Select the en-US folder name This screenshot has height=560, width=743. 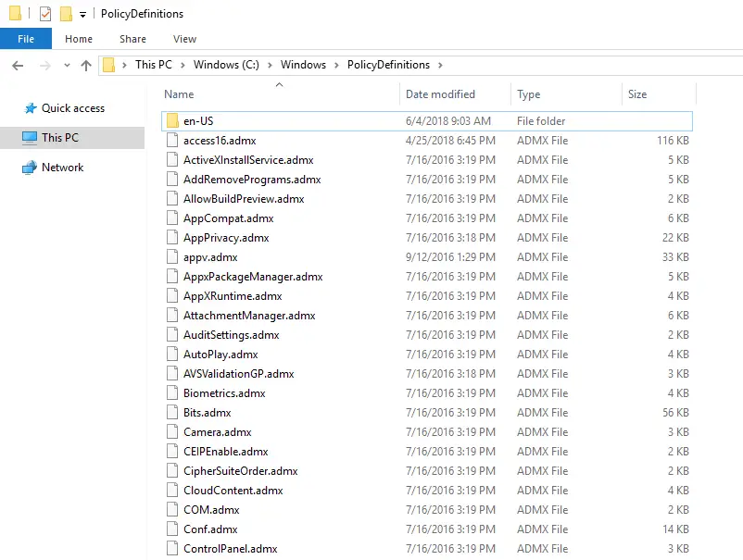coord(198,121)
